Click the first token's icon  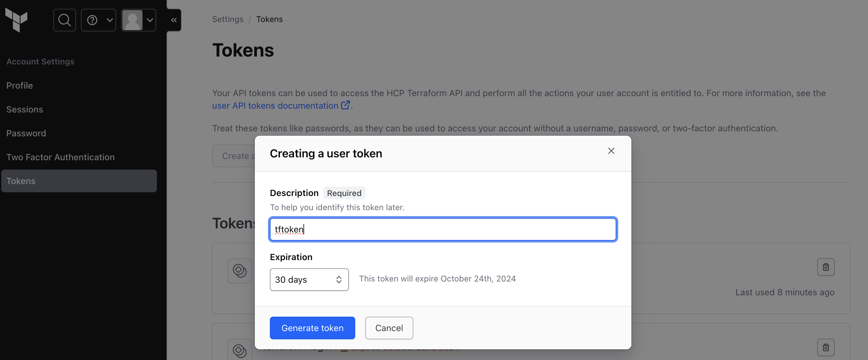pos(239,270)
